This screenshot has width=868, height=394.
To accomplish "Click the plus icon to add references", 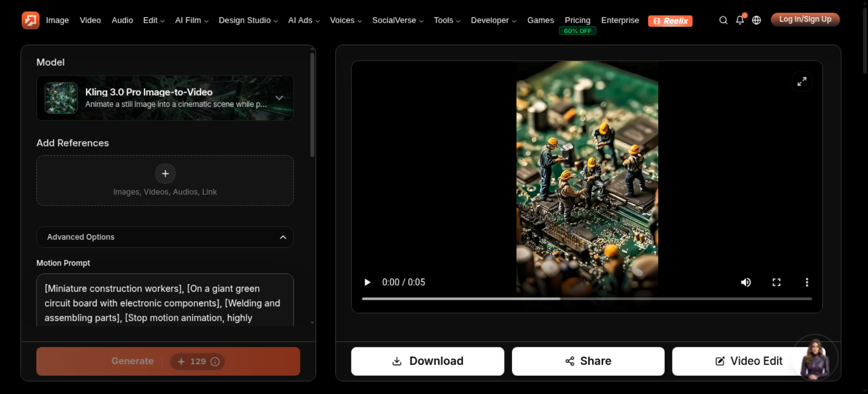I will pos(165,174).
